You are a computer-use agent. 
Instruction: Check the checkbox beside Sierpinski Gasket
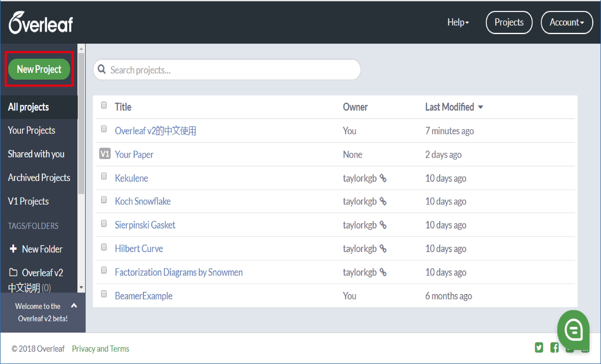point(104,223)
